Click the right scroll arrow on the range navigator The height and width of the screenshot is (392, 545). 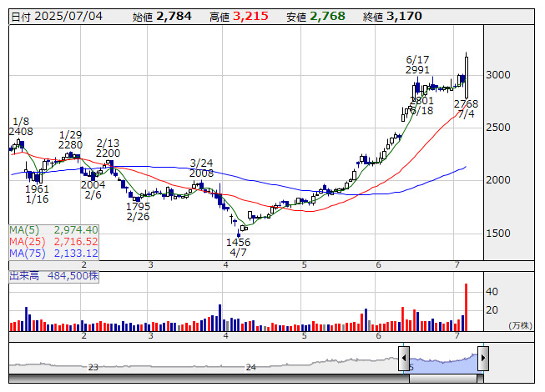coord(483,358)
